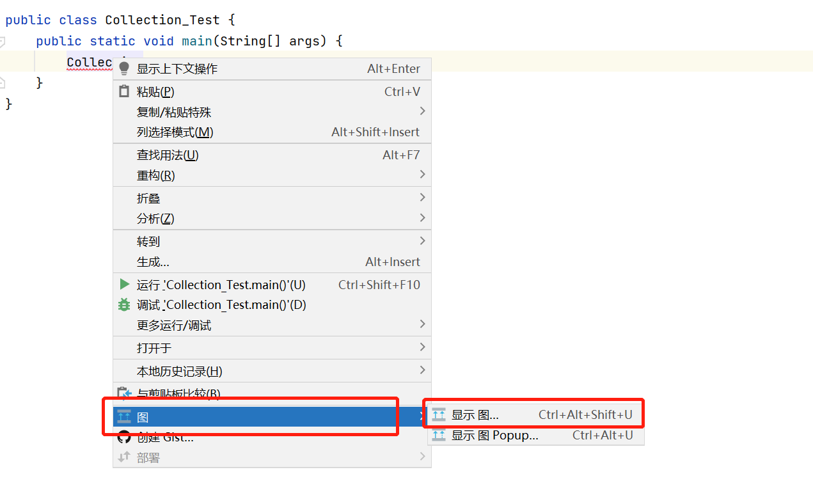Click the 'void' keyword in code
The image size is (813, 504).
point(159,42)
